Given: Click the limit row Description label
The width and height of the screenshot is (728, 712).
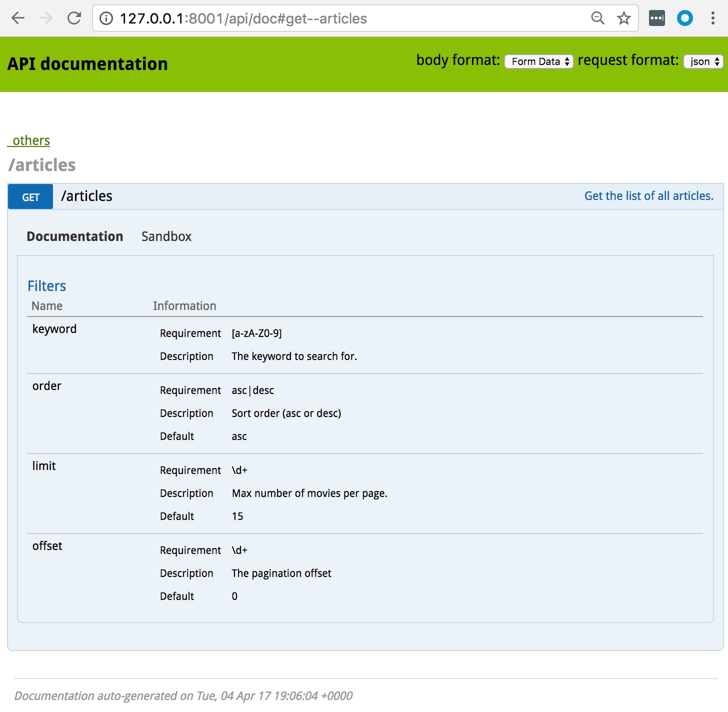Looking at the screenshot, I should point(186,493).
